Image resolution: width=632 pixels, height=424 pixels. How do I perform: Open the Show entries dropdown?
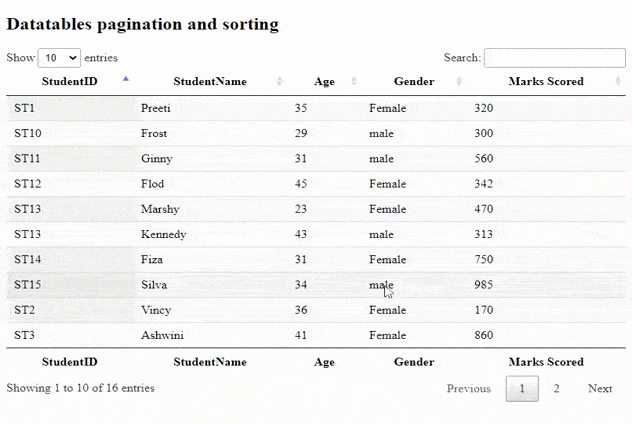point(59,58)
